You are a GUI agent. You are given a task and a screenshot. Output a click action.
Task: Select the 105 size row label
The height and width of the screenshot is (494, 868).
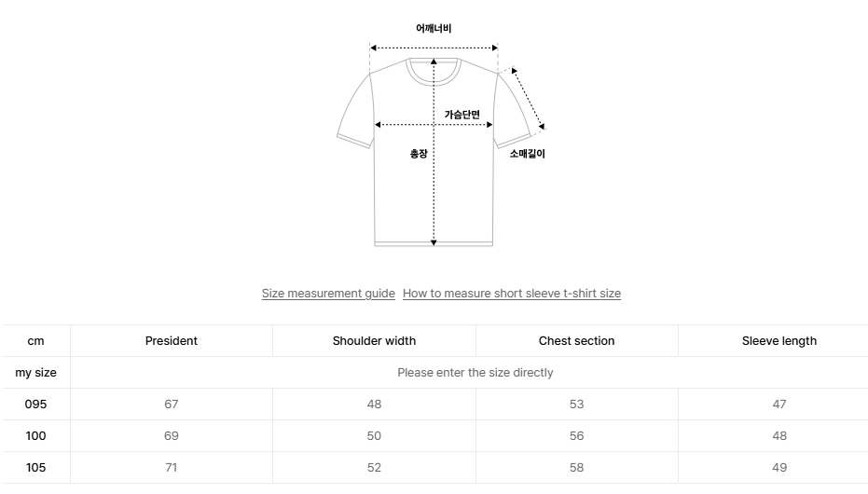[35, 468]
